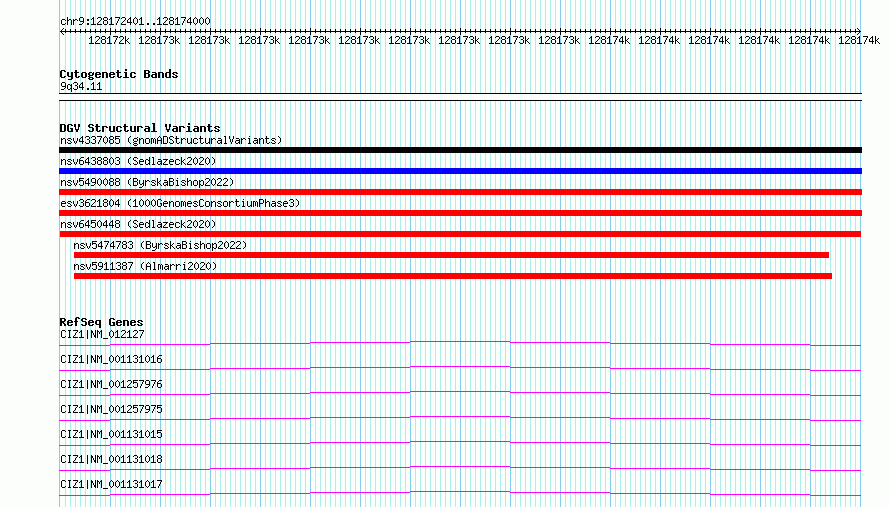The height and width of the screenshot is (507, 890).
Task: Open variant nsv5490088 (ByrskaBishop2022) label
Action: click(147, 182)
